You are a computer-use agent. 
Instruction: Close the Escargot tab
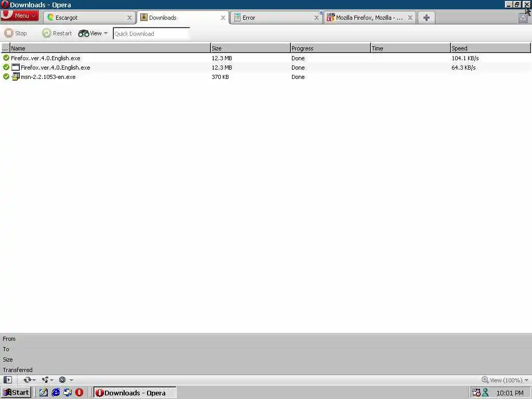click(129, 18)
